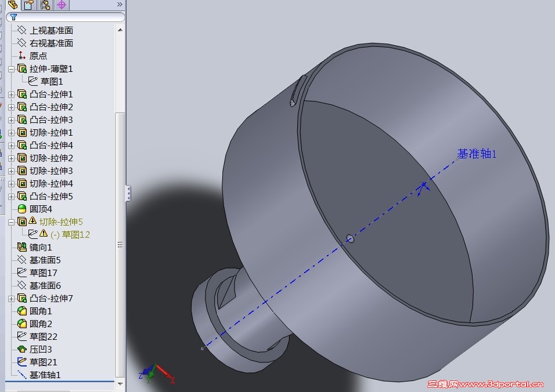
Task: Click the 切除-拉伸2 cut-extrude icon
Action: (22, 158)
